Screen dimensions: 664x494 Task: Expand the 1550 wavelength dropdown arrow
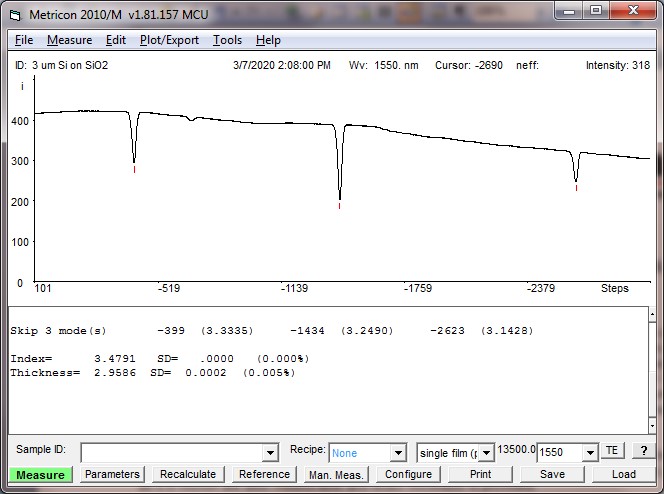point(590,453)
